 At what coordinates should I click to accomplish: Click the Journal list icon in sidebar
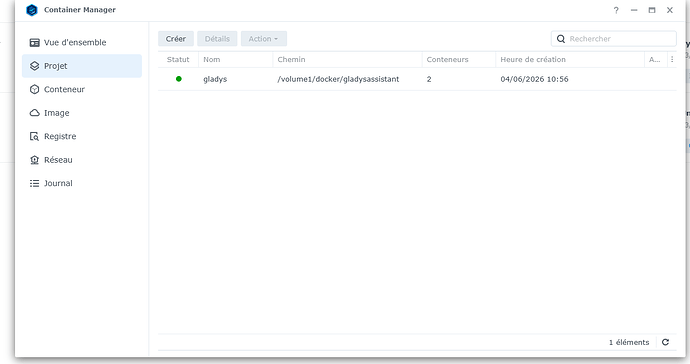[x=34, y=184]
